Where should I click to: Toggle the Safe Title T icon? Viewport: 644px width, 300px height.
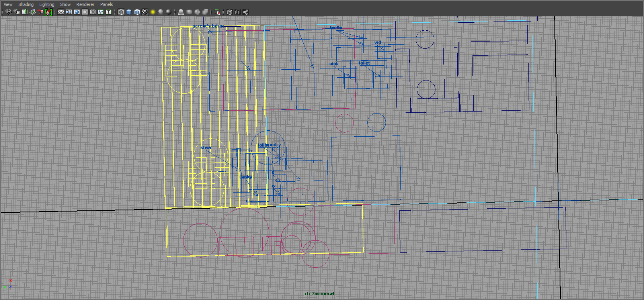pyautogui.click(x=109, y=12)
